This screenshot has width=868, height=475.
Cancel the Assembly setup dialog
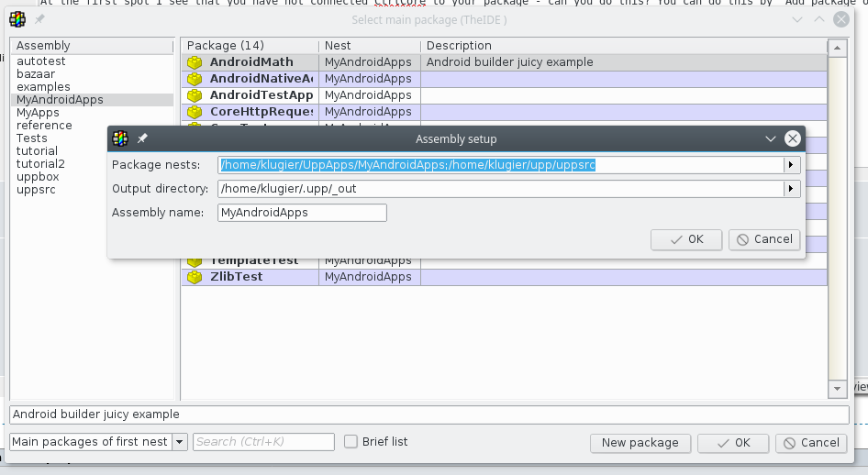763,239
